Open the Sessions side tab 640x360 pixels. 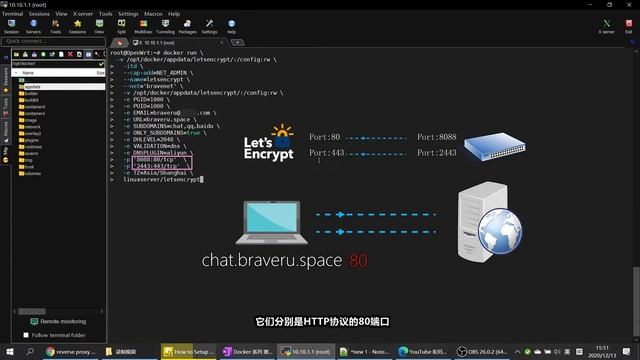click(5, 80)
